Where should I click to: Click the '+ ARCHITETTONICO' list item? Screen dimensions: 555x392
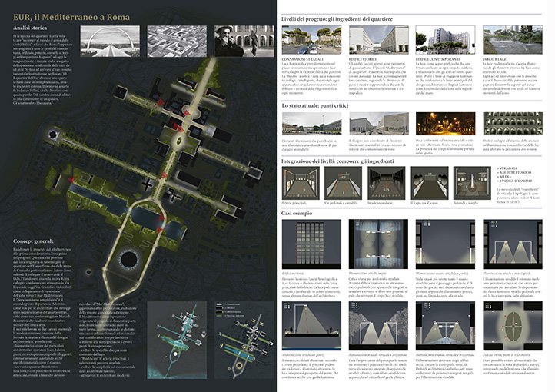pos(514,172)
